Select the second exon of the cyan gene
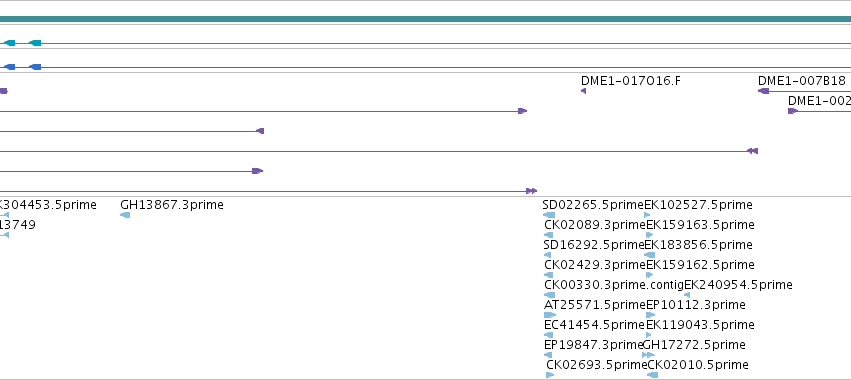This screenshot has width=851, height=380. click(35, 43)
